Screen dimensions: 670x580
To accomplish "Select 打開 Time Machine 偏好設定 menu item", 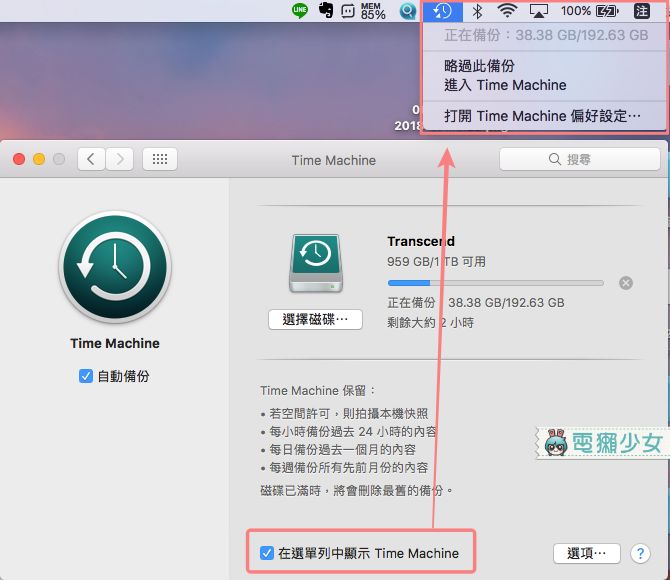I will tap(544, 116).
